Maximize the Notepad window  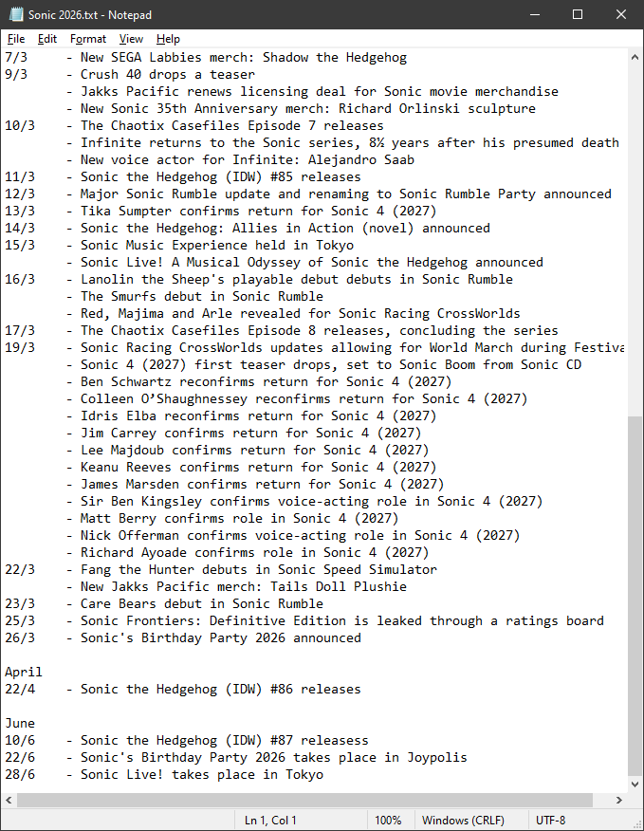578,14
